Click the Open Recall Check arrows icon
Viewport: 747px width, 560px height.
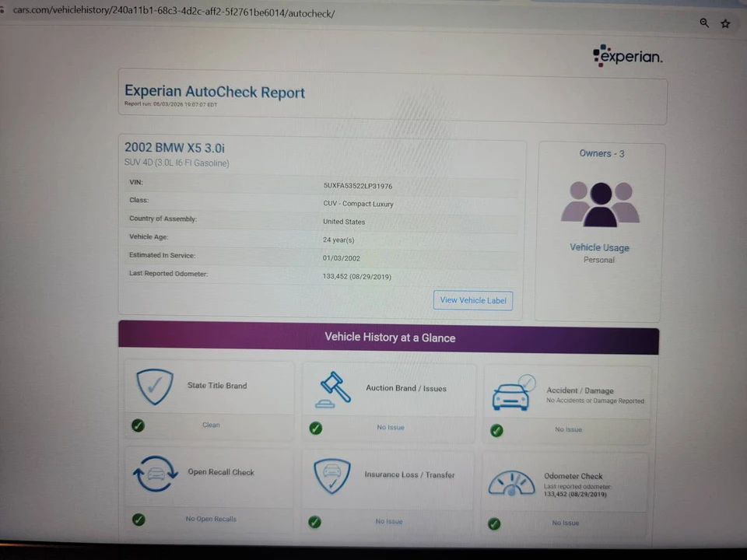pos(156,474)
